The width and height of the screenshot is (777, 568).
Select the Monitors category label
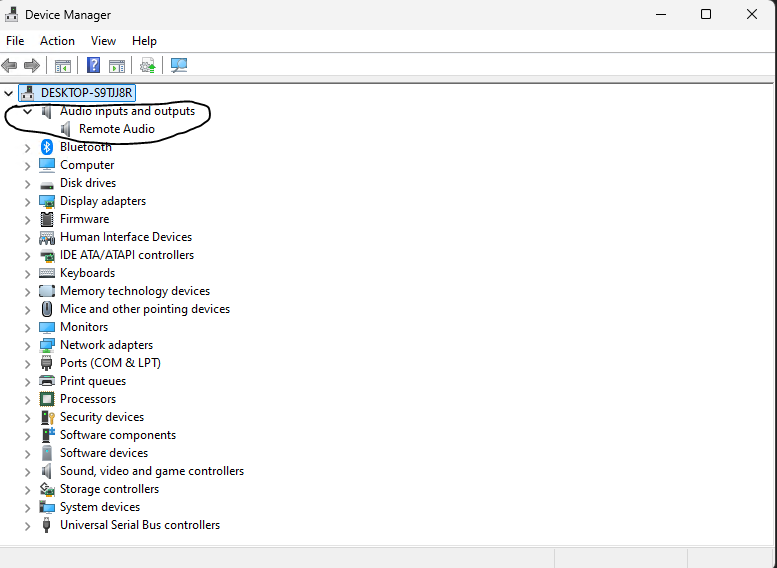tap(84, 327)
